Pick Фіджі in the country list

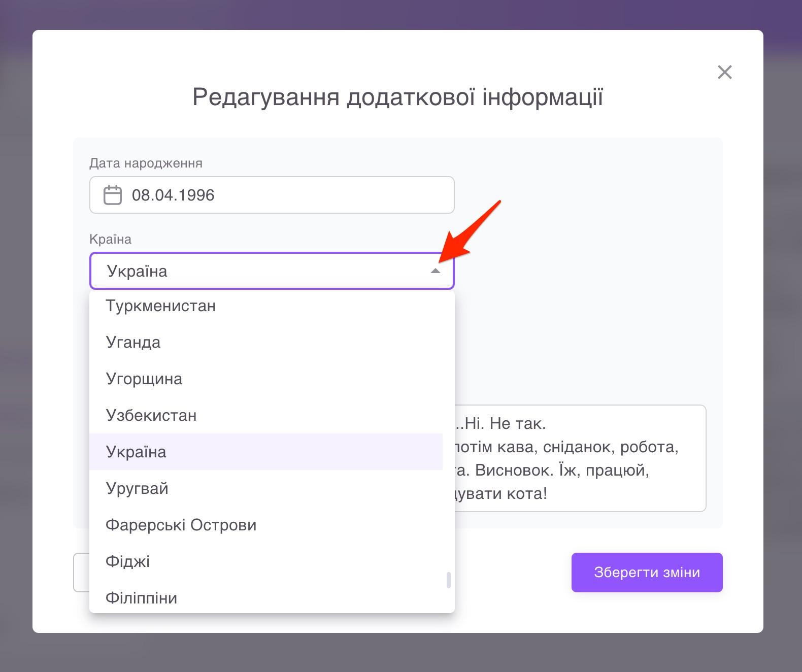(128, 562)
